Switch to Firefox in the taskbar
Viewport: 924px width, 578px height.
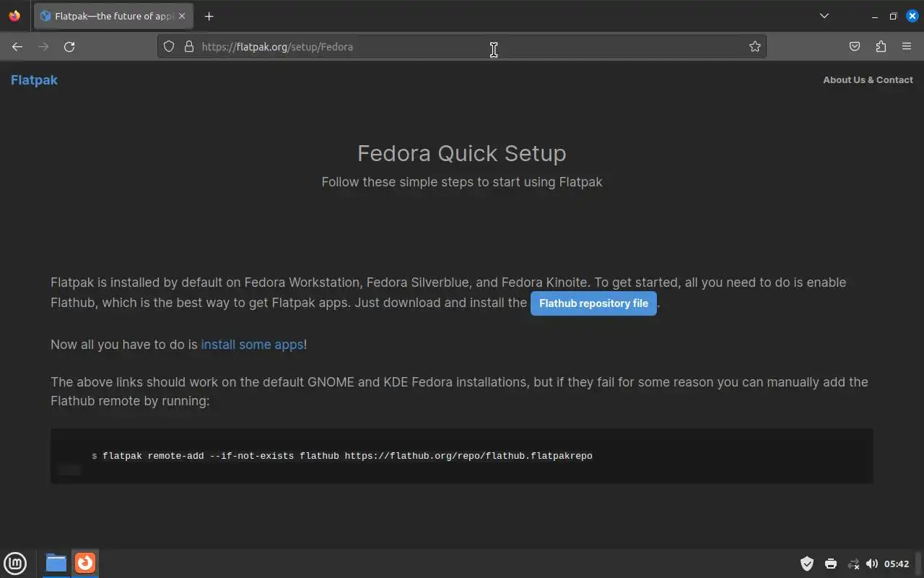85,563
